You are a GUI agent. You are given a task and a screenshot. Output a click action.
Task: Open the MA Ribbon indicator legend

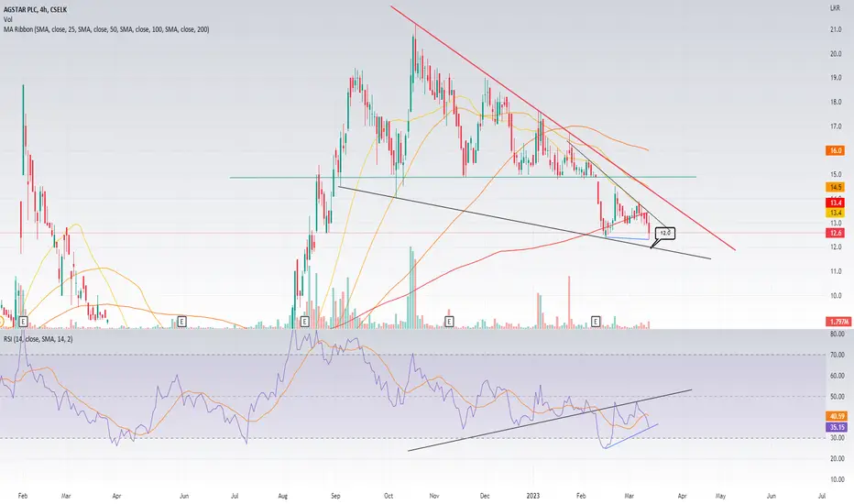pos(106,29)
